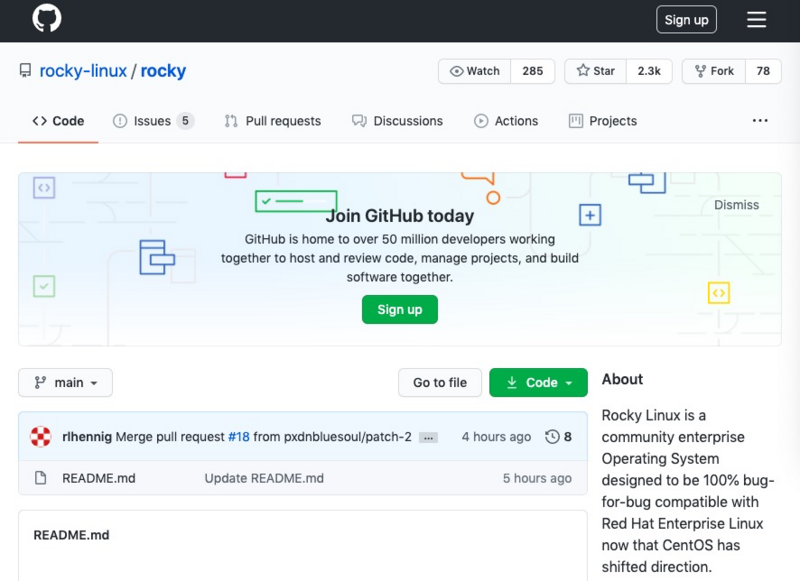Click the download arrow icon on Code button
Image resolution: width=800 pixels, height=581 pixels.
(512, 383)
